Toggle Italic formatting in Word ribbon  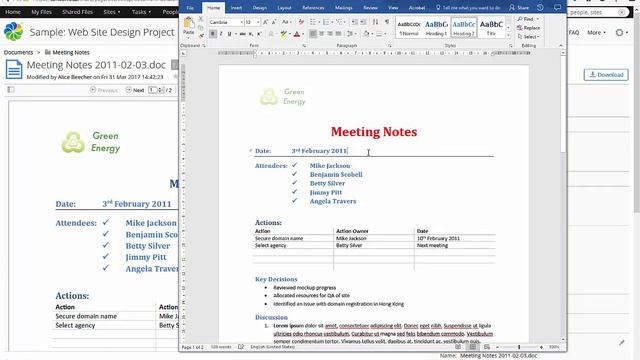coord(221,34)
